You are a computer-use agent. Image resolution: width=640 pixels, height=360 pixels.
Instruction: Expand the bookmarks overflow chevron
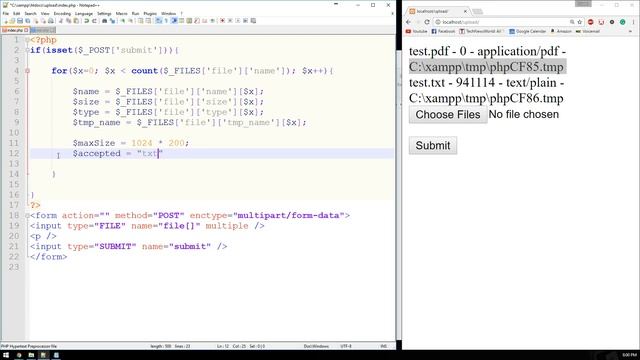[x=631, y=31]
